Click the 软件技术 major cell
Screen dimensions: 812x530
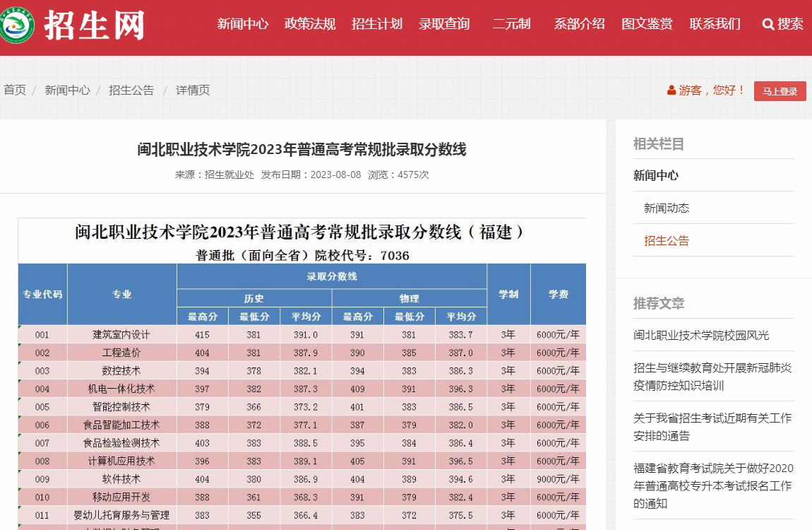click(121, 479)
